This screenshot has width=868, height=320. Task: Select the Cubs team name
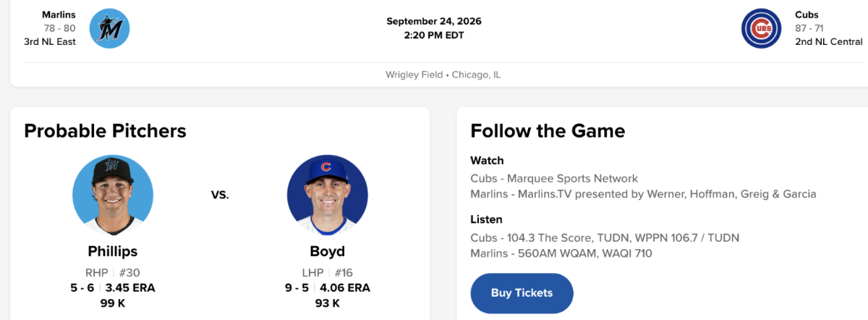[x=807, y=14]
